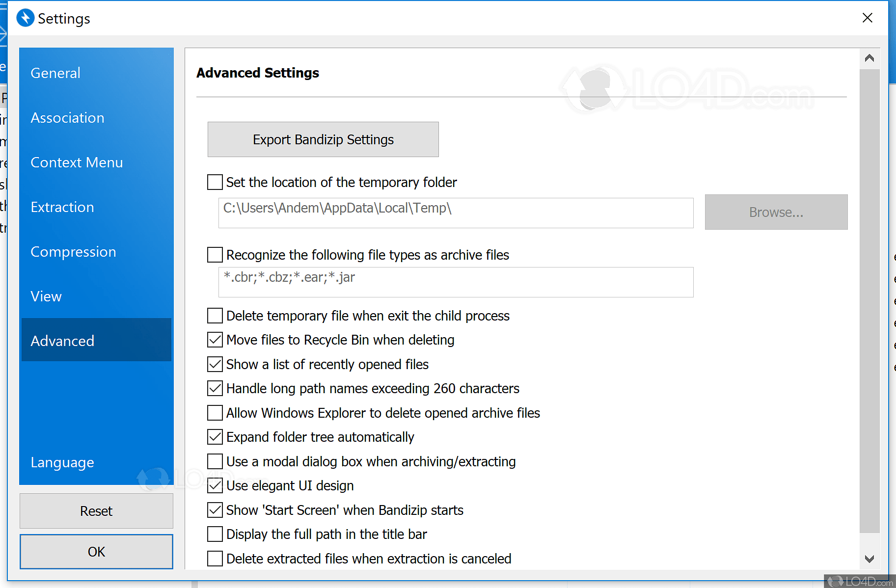
Task: Enable Use a modal dialog box option
Action: point(215,461)
